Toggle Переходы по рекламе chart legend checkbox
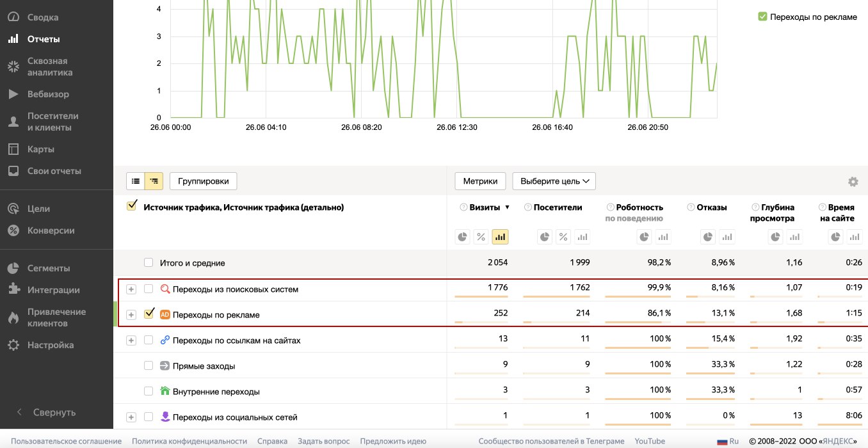868x448 pixels. 762,17
